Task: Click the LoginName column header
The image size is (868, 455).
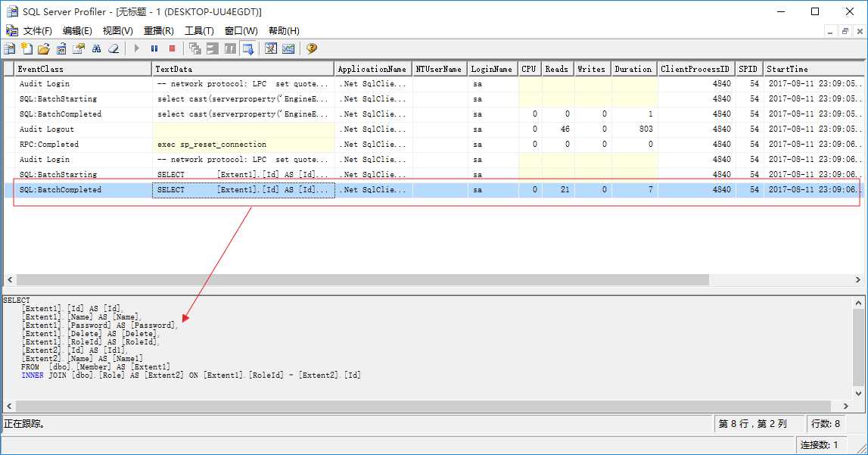Action: point(493,69)
